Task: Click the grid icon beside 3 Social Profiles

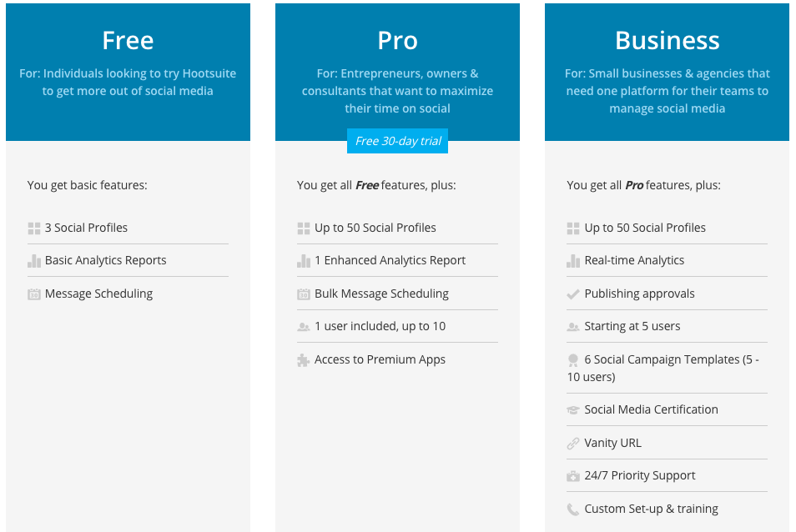Action: click(33, 228)
